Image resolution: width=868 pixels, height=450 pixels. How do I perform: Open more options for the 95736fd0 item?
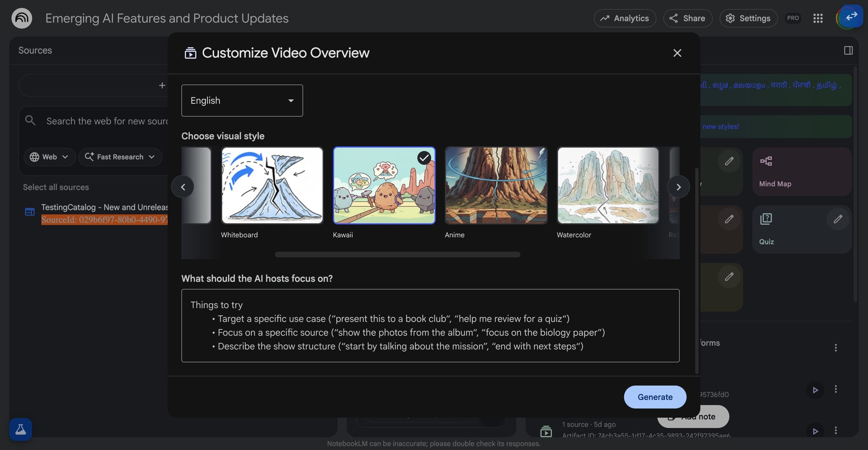(835, 389)
